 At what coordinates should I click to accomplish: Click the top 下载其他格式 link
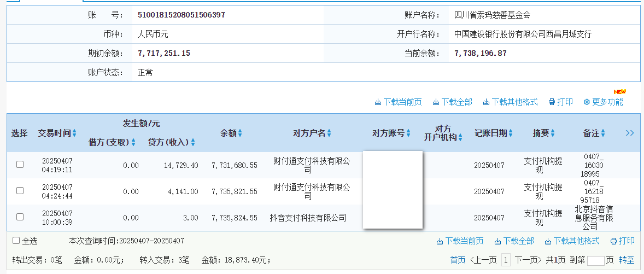(510, 102)
